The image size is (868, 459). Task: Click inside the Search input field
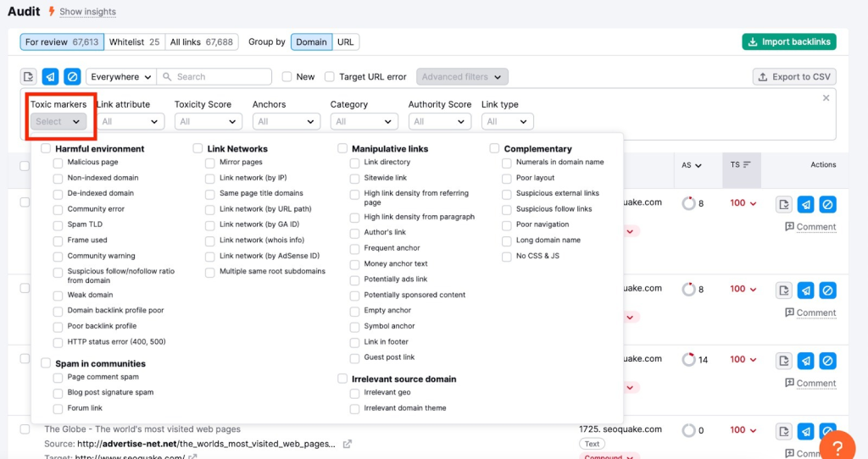[214, 77]
